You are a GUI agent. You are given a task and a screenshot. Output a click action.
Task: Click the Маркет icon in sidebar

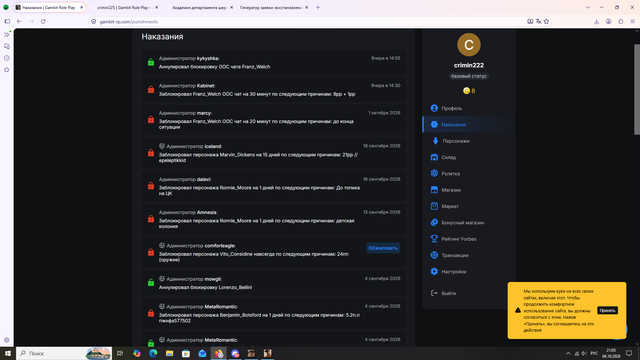(434, 206)
